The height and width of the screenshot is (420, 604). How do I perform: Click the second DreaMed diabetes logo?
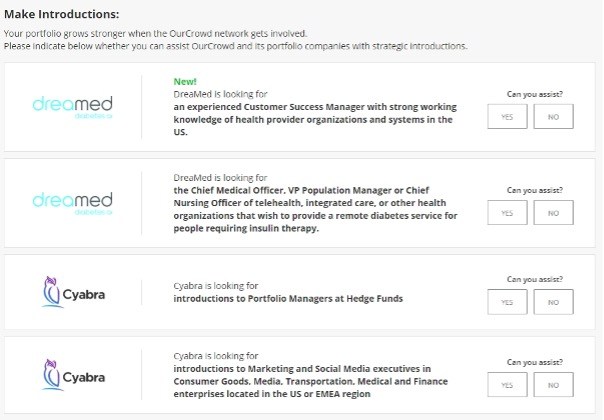click(72, 203)
